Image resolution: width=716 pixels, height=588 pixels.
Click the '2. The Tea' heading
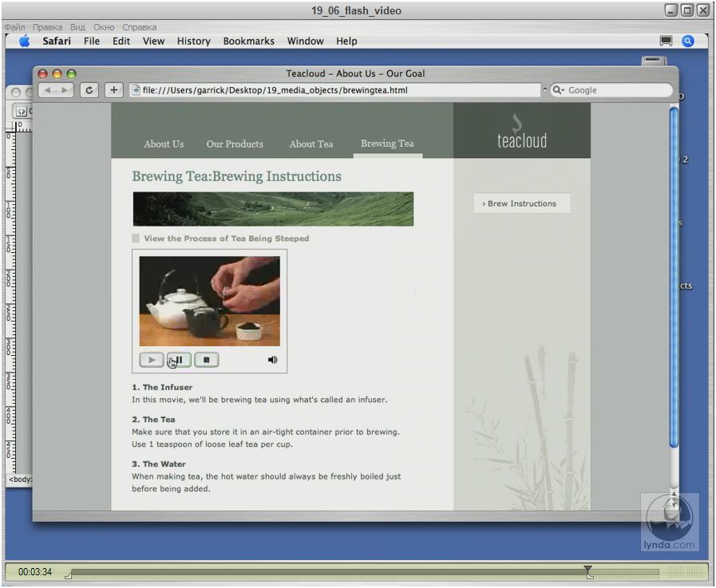[x=153, y=419]
